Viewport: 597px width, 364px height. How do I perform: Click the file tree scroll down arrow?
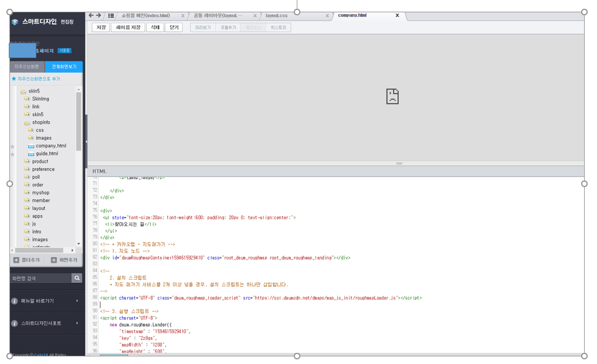(x=79, y=244)
